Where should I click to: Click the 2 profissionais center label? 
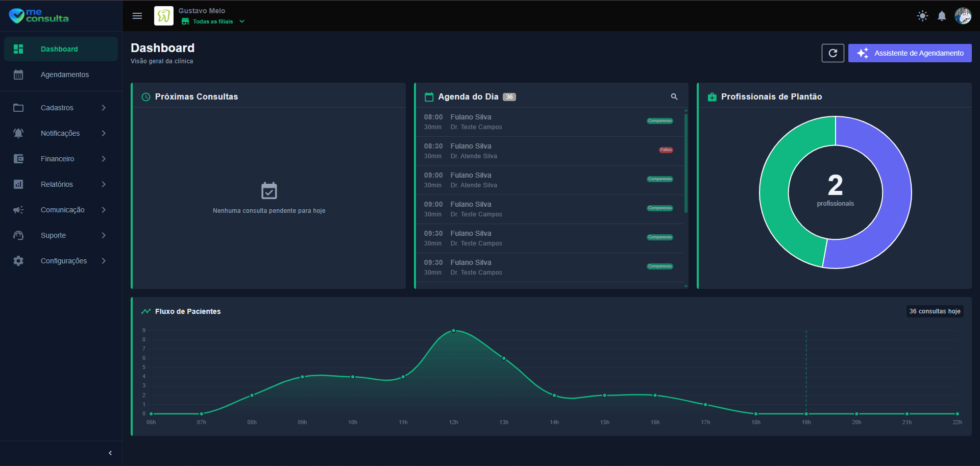click(836, 190)
